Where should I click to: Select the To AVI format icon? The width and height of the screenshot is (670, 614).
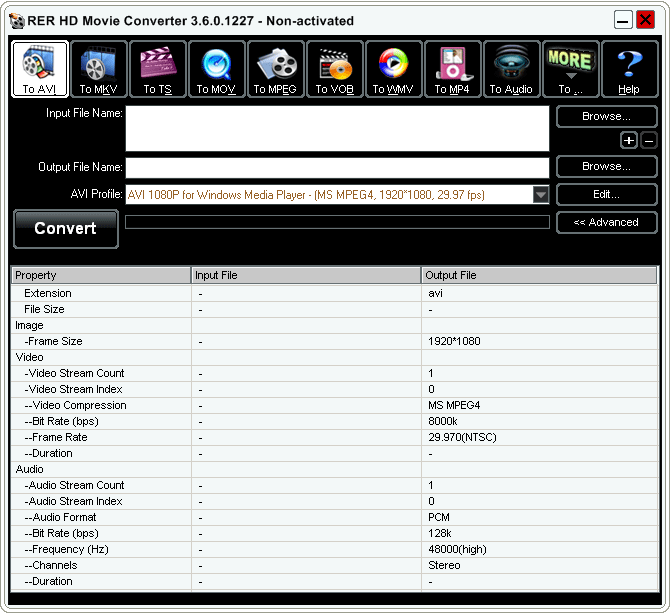[40, 69]
